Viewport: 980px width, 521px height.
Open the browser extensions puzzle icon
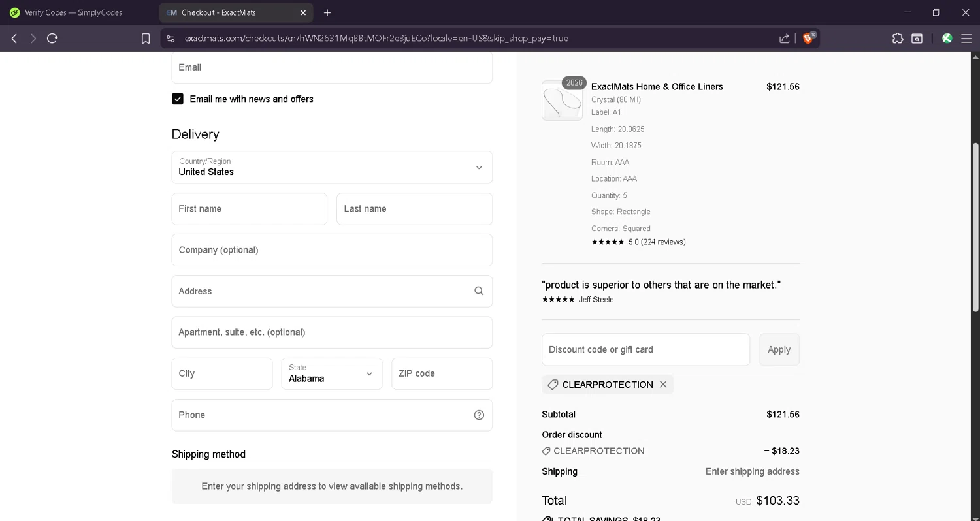(x=898, y=39)
